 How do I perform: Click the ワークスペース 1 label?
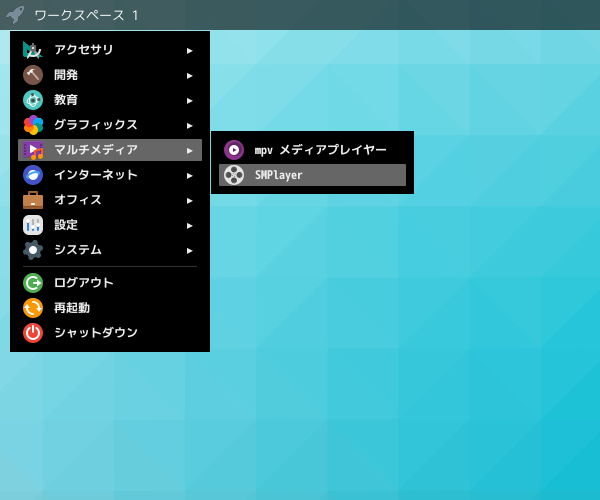[x=86, y=15]
